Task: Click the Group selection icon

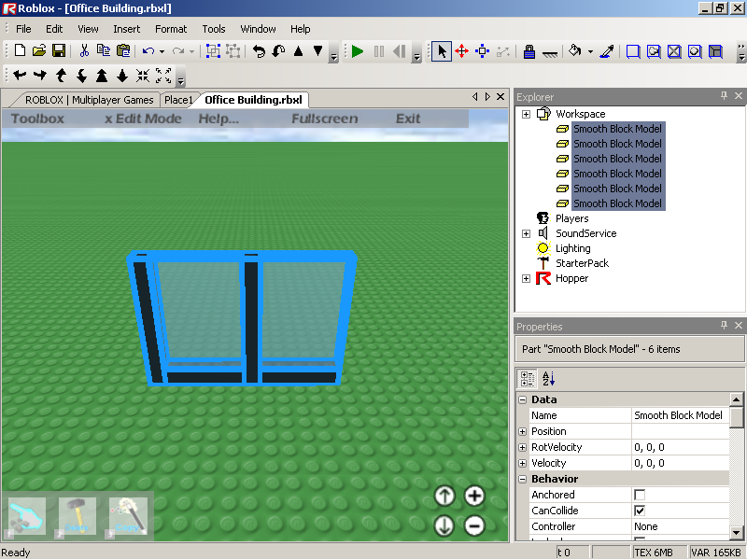Action: (213, 52)
